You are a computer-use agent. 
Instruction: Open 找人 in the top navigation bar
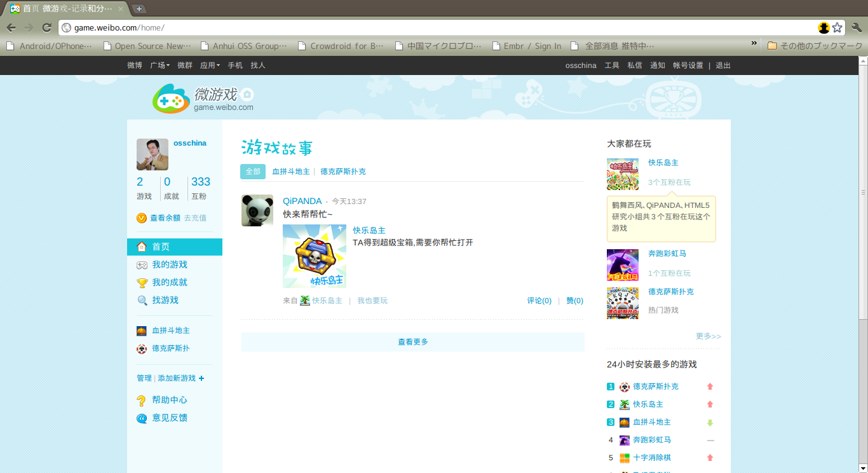tap(258, 65)
